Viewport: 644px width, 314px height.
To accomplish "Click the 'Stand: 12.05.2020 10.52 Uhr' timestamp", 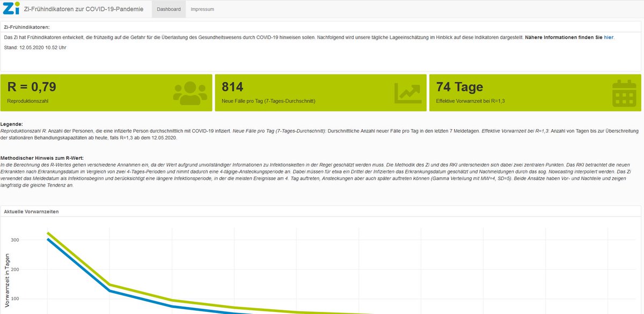I will [x=35, y=48].
